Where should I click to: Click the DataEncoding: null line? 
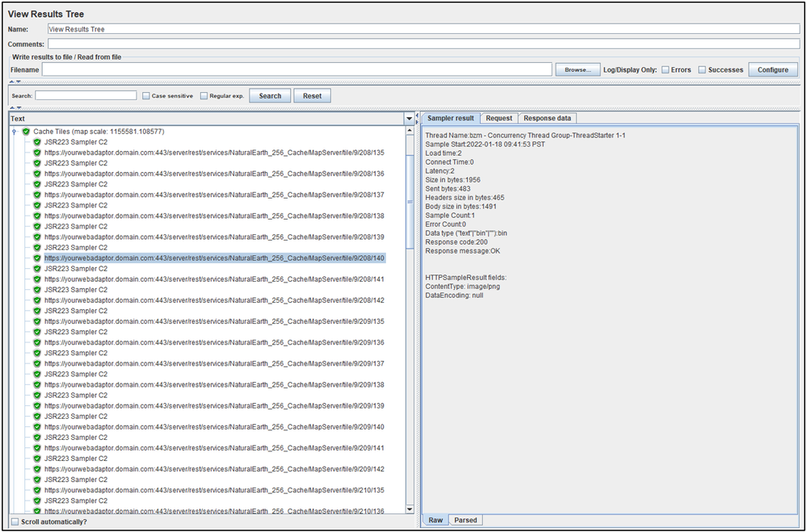pos(454,295)
